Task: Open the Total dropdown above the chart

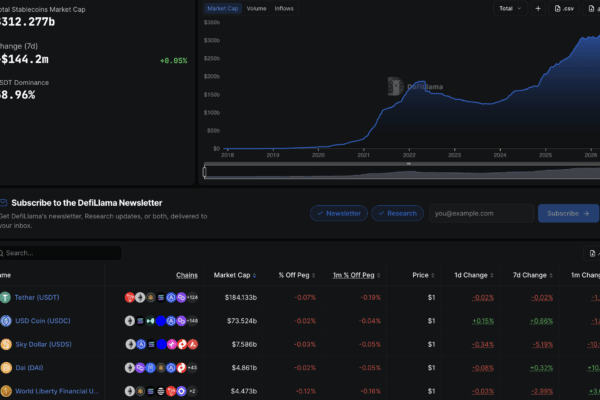Action: pyautogui.click(x=510, y=8)
